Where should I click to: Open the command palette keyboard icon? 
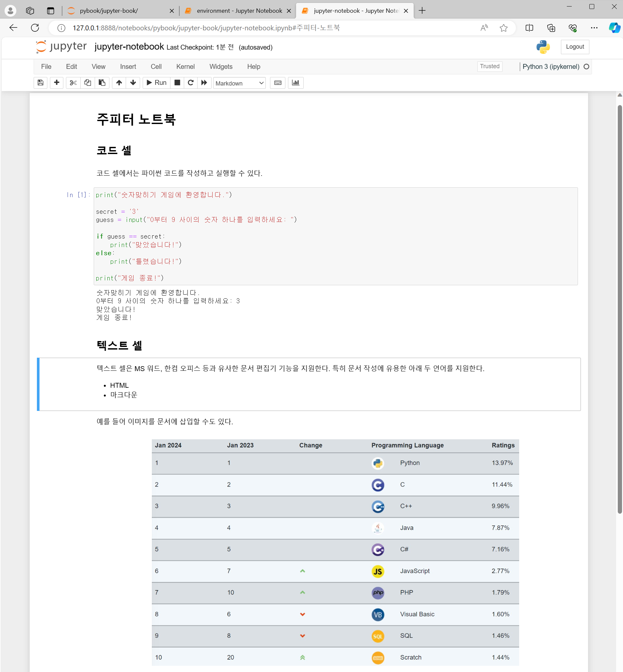(x=278, y=83)
